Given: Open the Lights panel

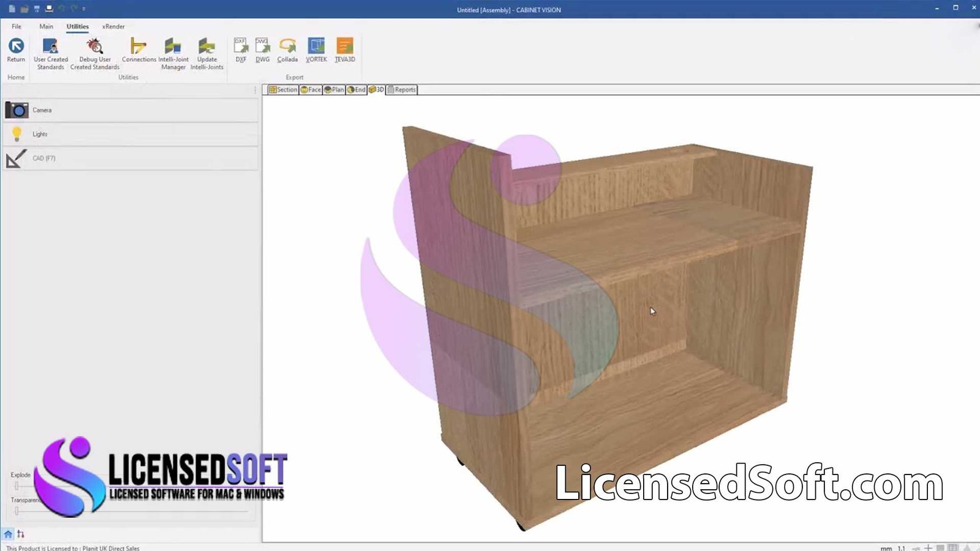Looking at the screenshot, I should point(130,134).
